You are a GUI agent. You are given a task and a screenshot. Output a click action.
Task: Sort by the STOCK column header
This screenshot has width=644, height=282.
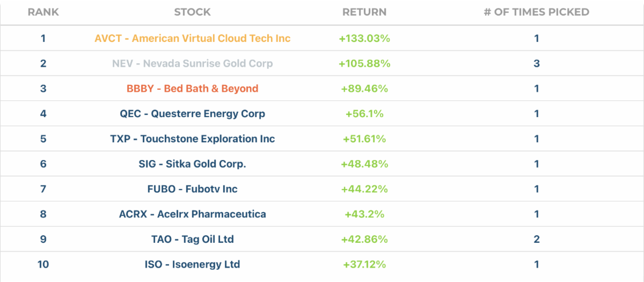point(193,12)
